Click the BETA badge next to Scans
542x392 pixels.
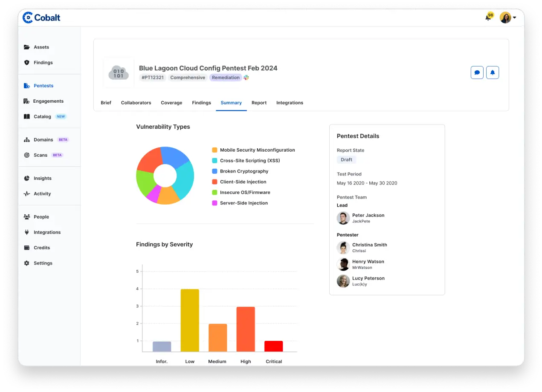[57, 155]
